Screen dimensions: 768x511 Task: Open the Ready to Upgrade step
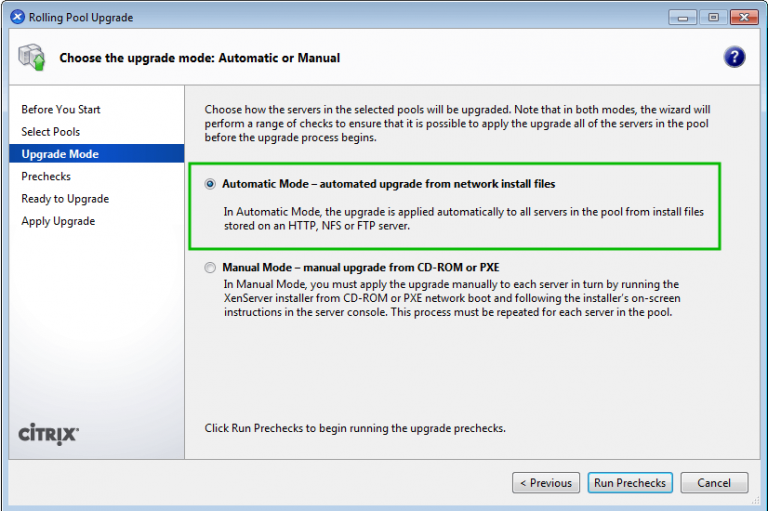pos(65,199)
